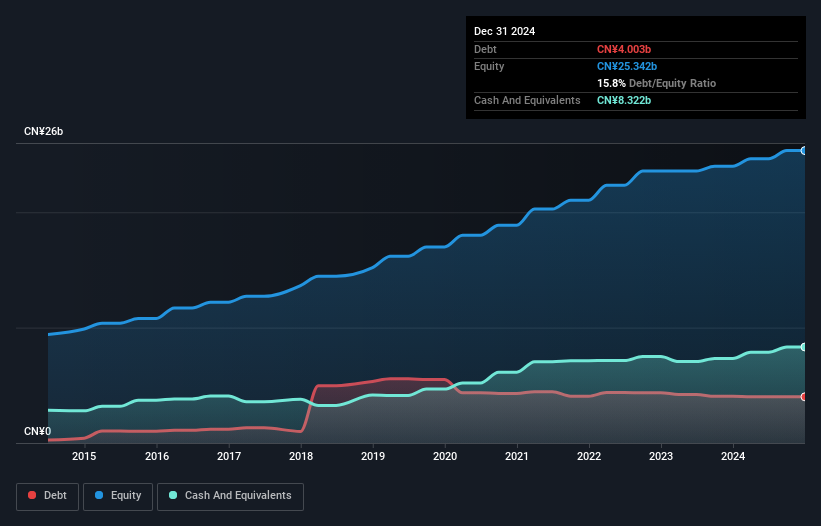Screen dimensions: 821x526
Task: Click the 2018 x-axis label
Action: pos(301,456)
